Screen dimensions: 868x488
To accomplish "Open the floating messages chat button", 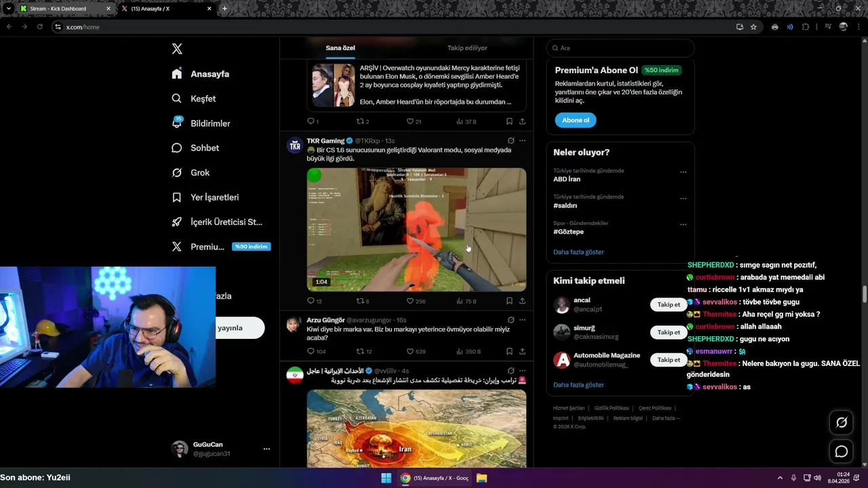I will pyautogui.click(x=842, y=451).
